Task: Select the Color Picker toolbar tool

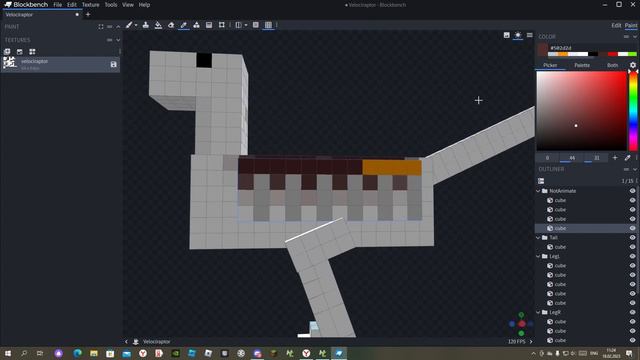Action: click(184, 25)
